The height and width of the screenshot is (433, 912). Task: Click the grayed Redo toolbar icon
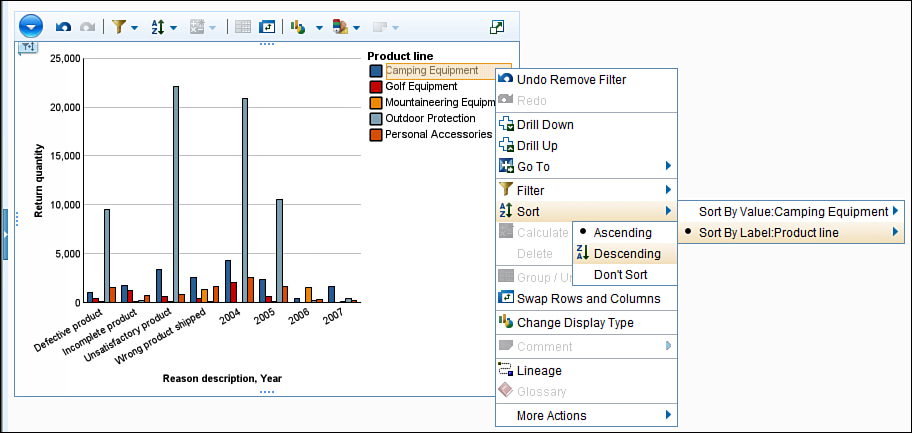(87, 27)
